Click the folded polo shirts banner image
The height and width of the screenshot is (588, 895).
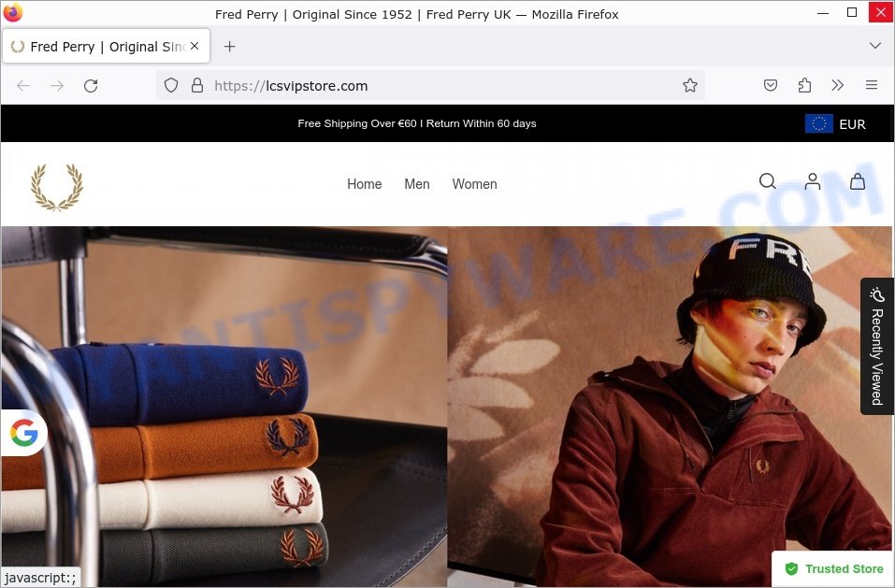[224, 407]
